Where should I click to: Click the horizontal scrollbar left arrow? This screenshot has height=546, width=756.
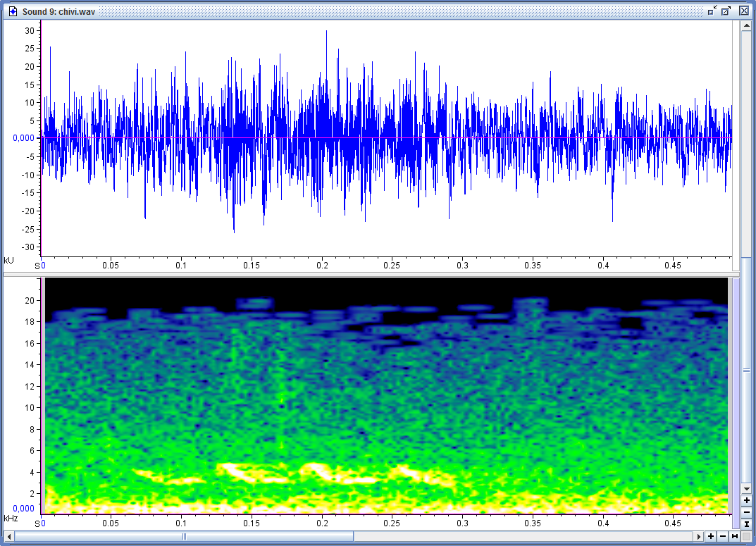click(x=8, y=537)
